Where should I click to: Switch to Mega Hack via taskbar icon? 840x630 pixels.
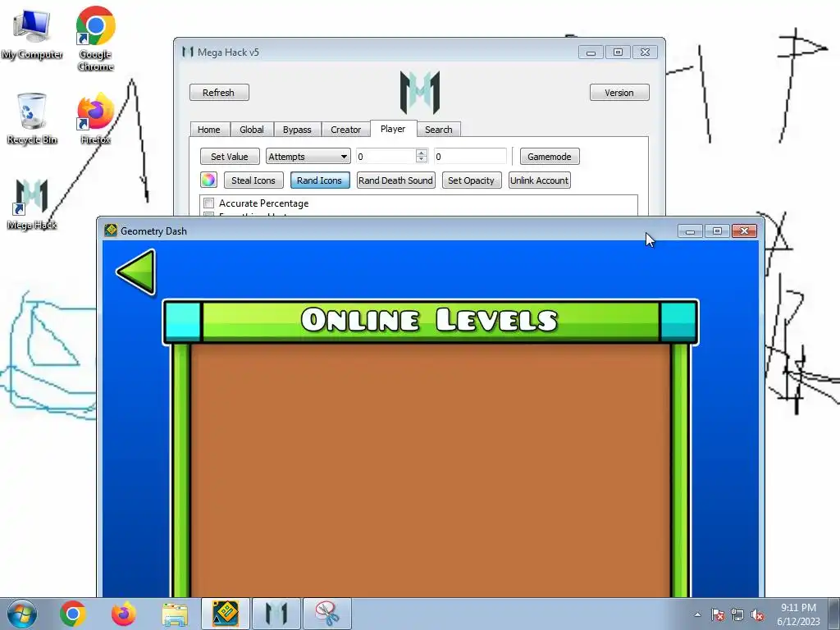276,614
